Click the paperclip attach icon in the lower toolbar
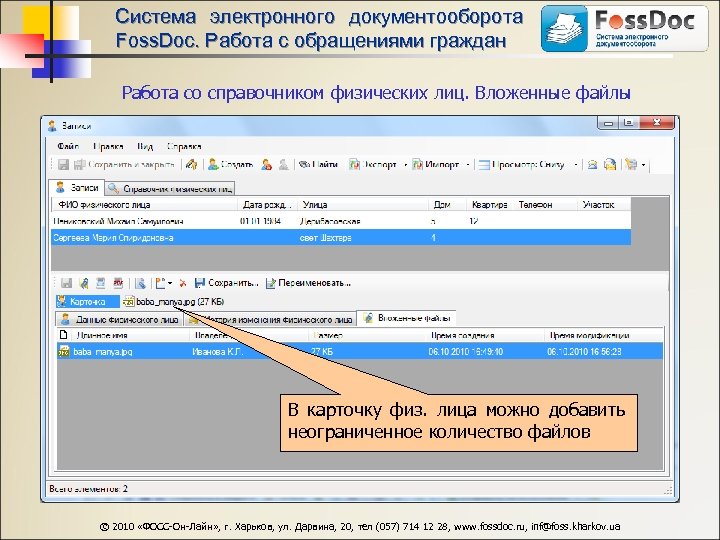Image resolution: width=720 pixels, height=540 pixels. (84, 283)
